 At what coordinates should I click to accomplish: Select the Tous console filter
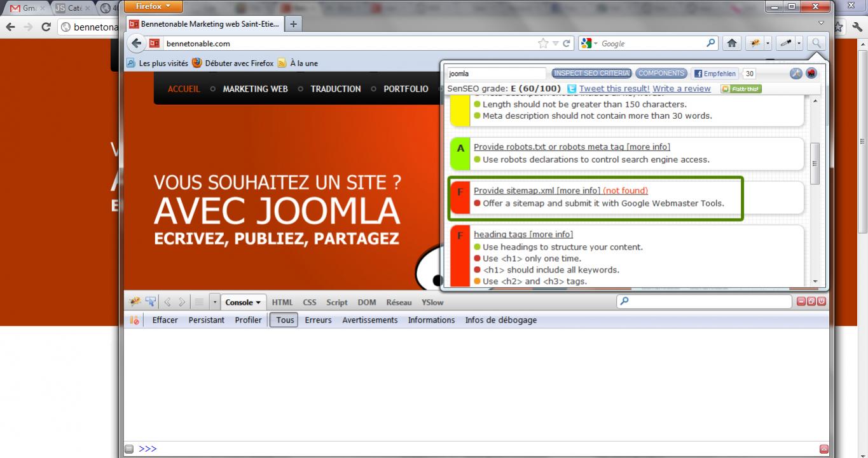tap(285, 320)
